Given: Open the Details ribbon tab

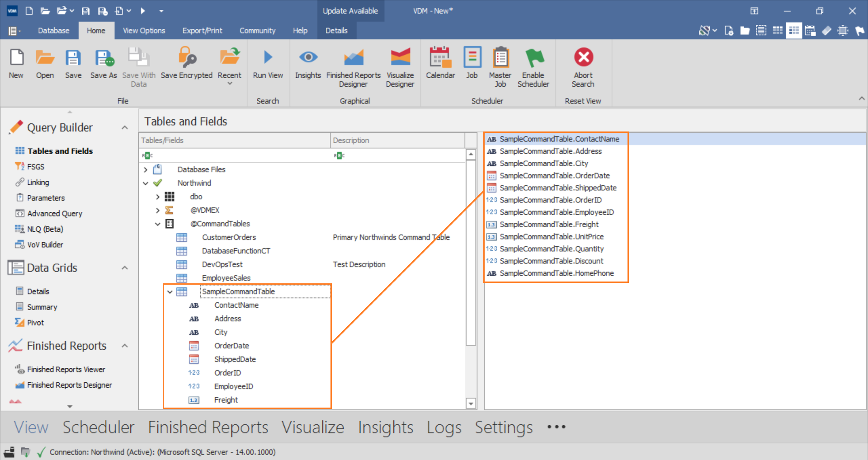Looking at the screenshot, I should point(336,31).
